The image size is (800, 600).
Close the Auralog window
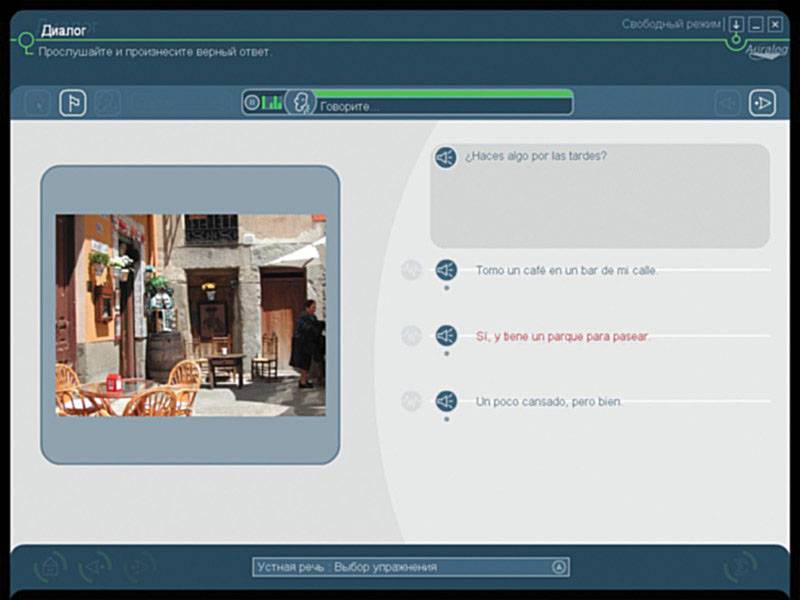(776, 24)
